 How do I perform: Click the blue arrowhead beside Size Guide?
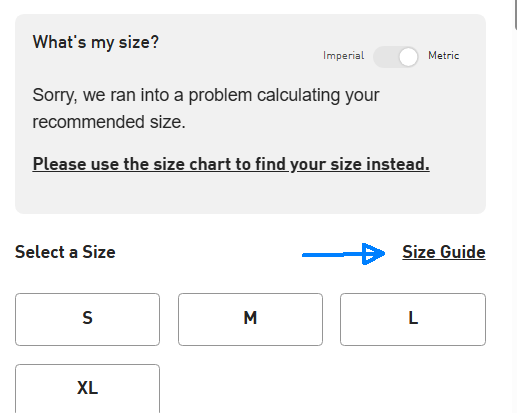[373, 254]
